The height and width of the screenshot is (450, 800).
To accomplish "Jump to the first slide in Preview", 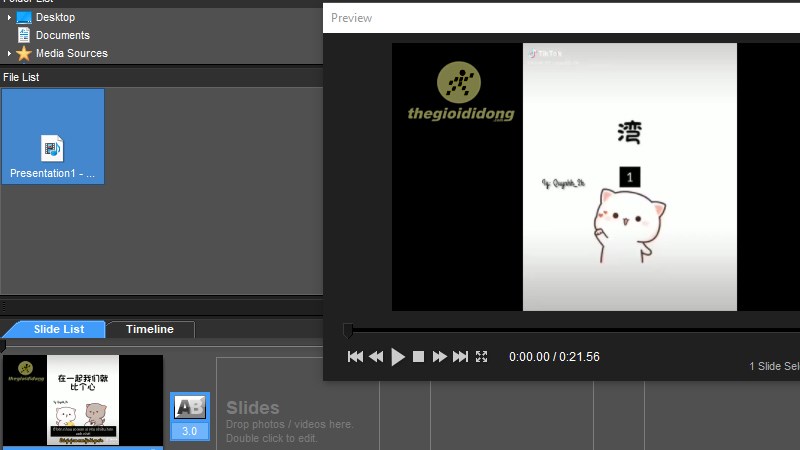I will (x=355, y=357).
